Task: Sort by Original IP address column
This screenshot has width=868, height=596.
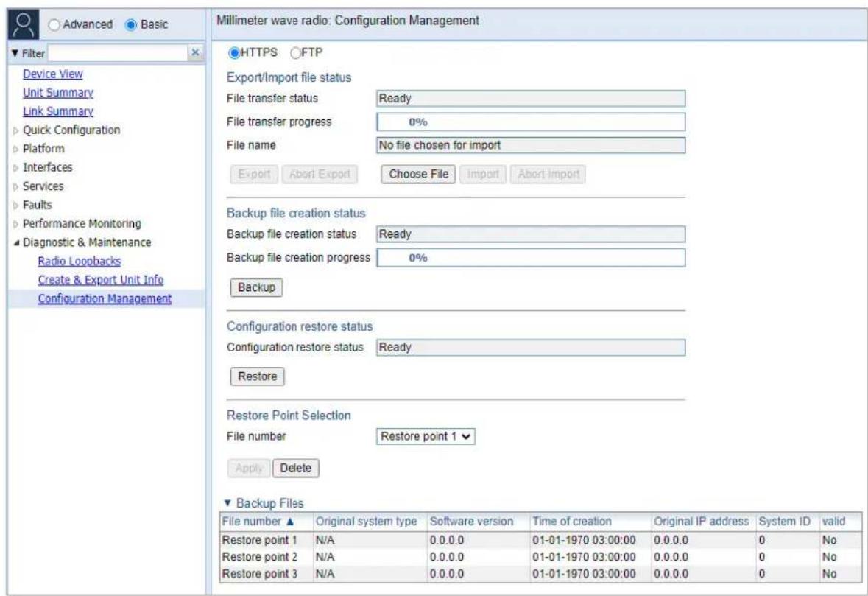Action: (x=704, y=522)
